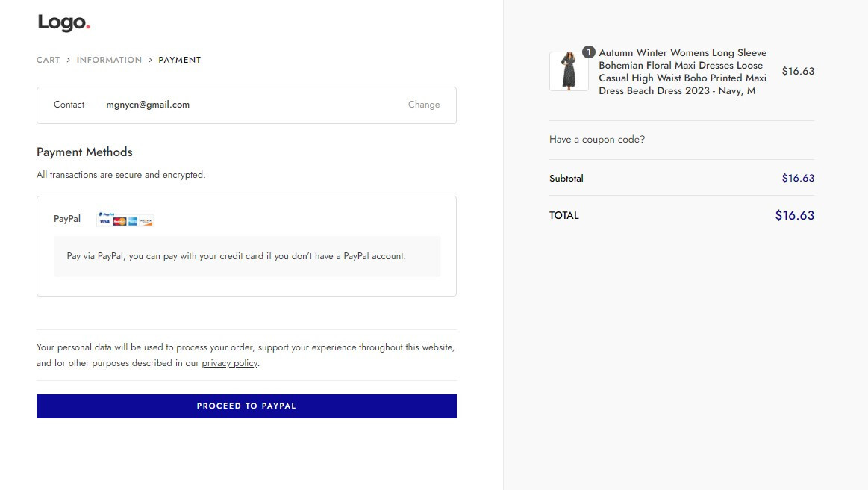
Task: Open the privacy policy link
Action: [x=230, y=363]
